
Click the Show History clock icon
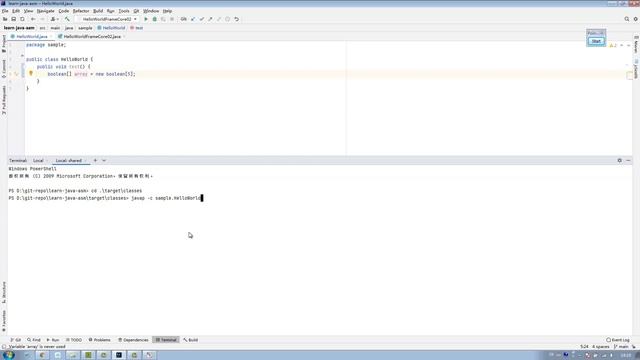point(228,19)
